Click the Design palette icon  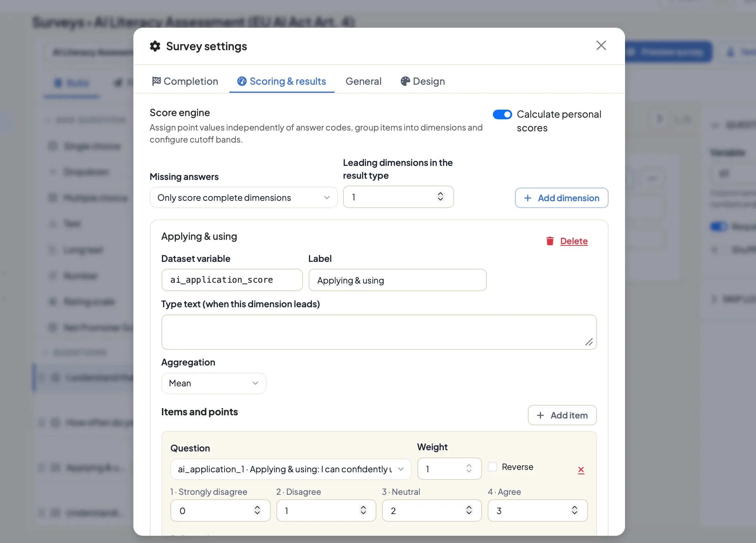click(x=405, y=81)
